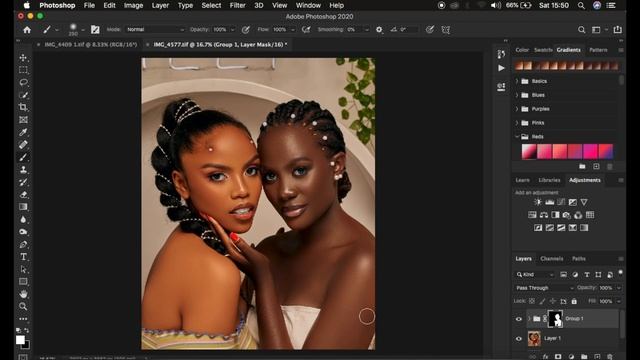Open the Flow dropdown
This screenshot has width=640, height=360.
(292, 29)
